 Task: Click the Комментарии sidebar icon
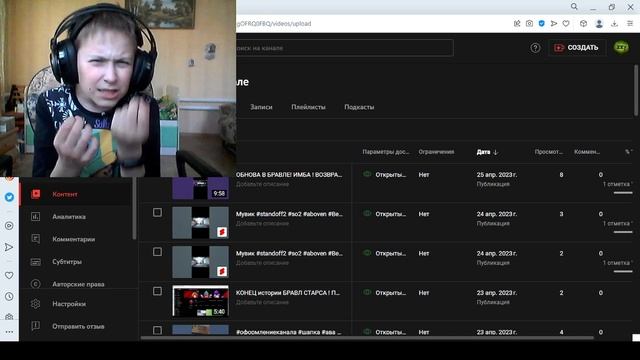point(36,239)
